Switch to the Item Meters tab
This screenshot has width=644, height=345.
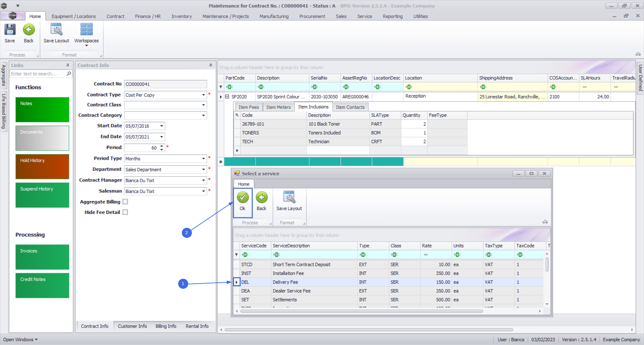[278, 107]
